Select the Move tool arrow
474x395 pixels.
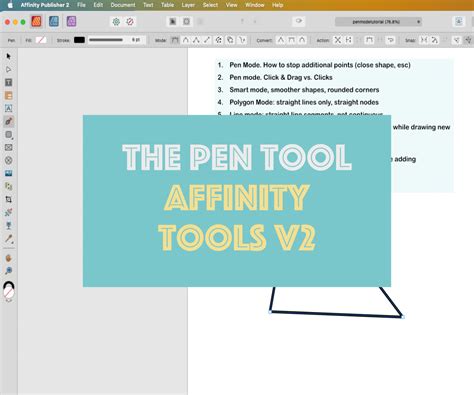coord(9,56)
